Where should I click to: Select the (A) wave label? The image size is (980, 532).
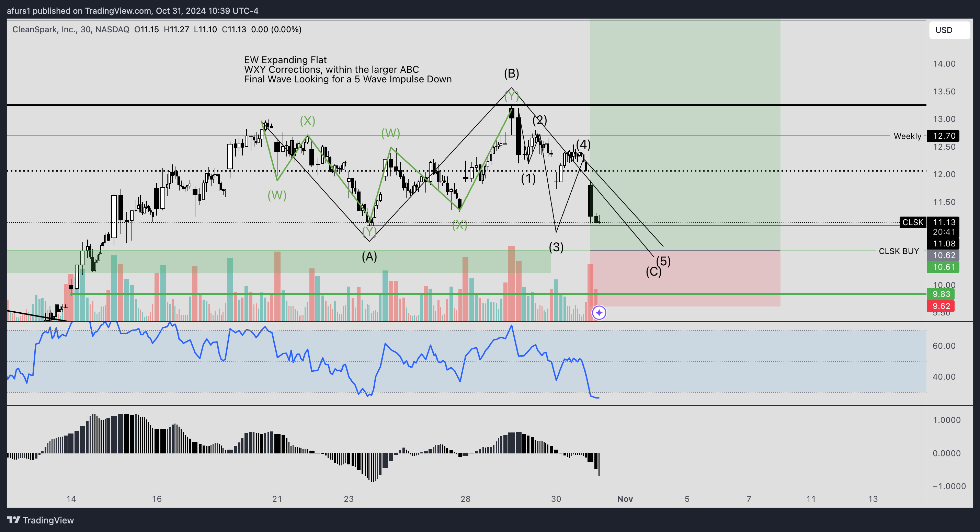point(369,257)
